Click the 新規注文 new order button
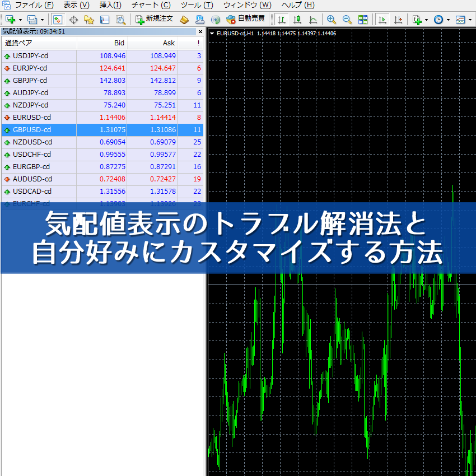 coord(153,19)
